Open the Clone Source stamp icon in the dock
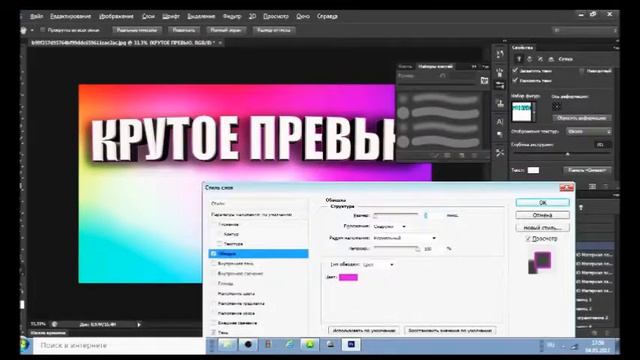640x360 pixels. click(x=500, y=103)
